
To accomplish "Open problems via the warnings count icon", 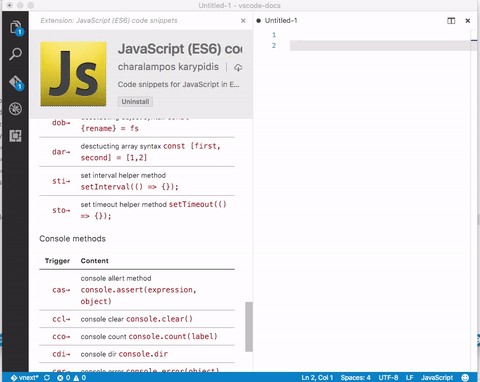I will coord(80,377).
